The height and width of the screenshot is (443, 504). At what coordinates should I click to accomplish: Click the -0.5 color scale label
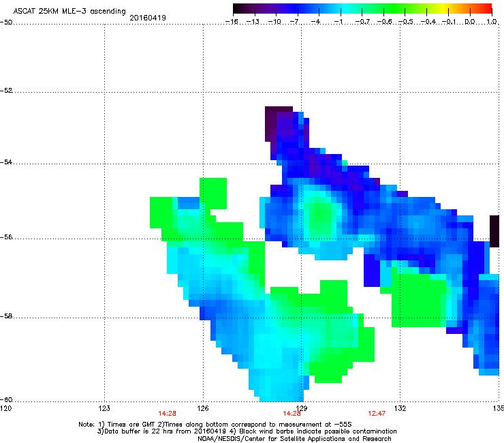pyautogui.click(x=406, y=22)
